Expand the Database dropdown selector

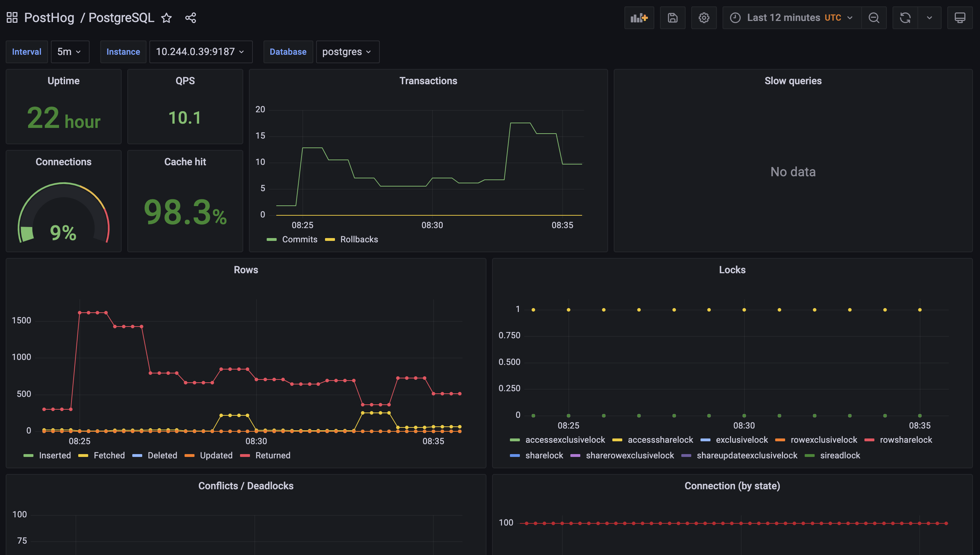pos(347,51)
